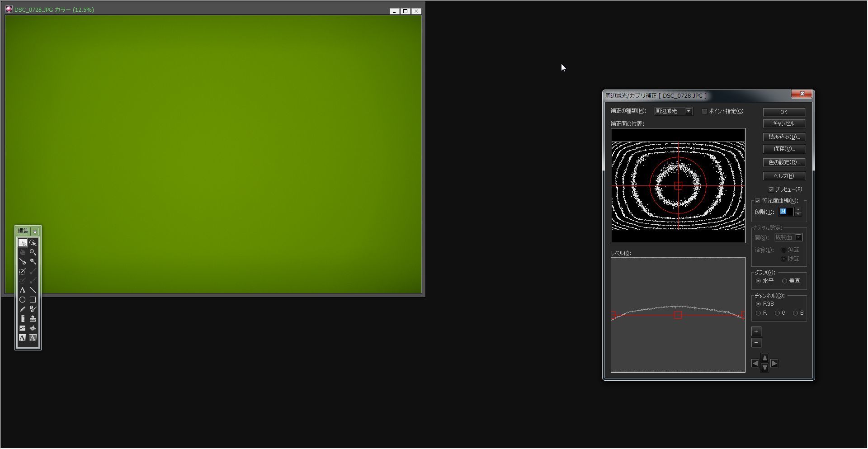The height and width of the screenshot is (449, 868).
Task: Click the up arrow nudge button
Action: (764, 358)
